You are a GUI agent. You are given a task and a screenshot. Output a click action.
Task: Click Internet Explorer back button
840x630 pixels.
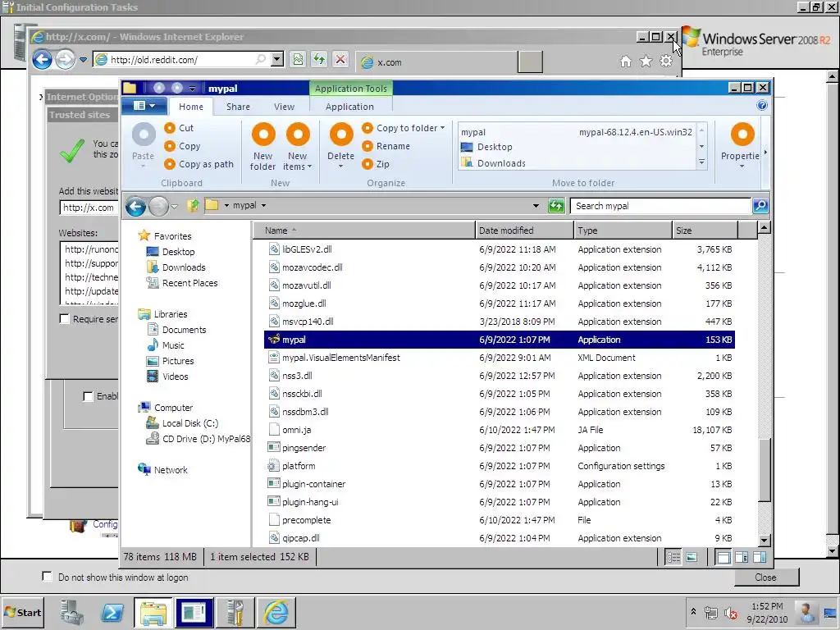click(x=43, y=59)
